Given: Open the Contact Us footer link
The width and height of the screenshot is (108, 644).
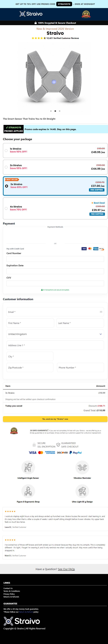Looking at the screenshot, I should coord(8,589).
